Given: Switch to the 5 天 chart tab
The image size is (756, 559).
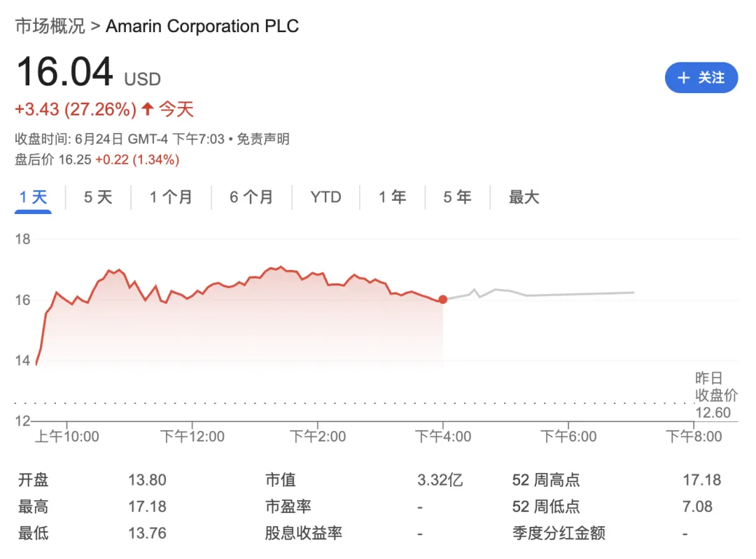Looking at the screenshot, I should [98, 197].
